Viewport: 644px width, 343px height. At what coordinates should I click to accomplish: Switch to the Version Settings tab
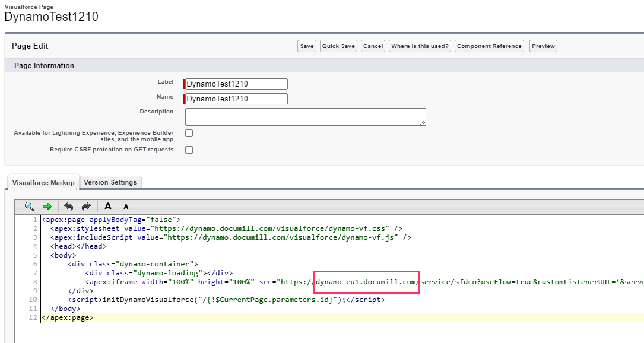[110, 182]
